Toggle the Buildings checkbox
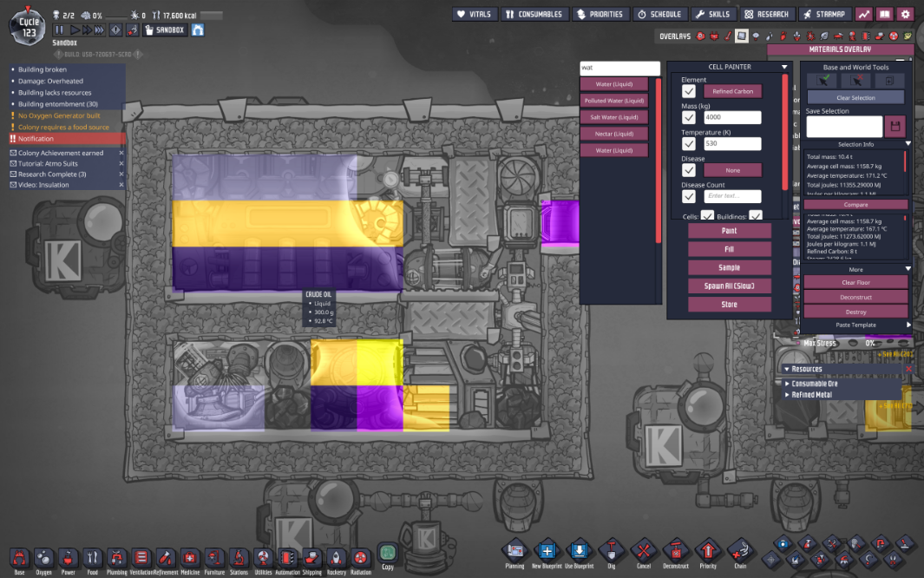The image size is (924, 578). tap(756, 215)
